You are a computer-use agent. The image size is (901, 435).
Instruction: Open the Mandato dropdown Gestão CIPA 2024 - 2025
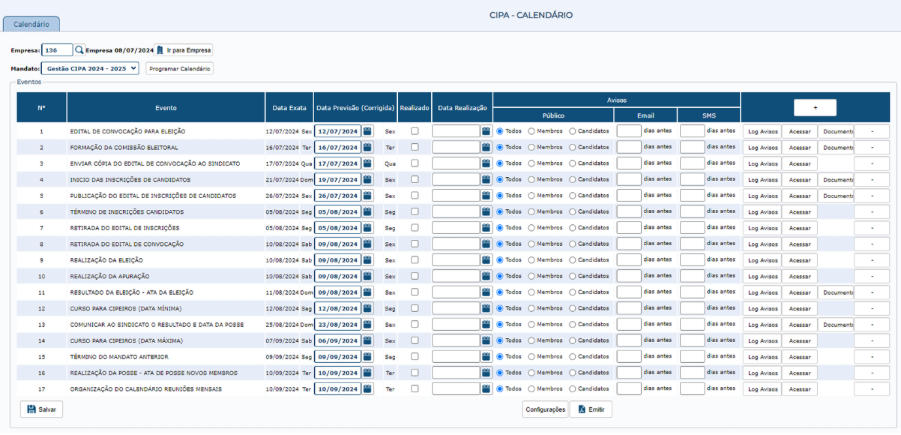pos(91,68)
